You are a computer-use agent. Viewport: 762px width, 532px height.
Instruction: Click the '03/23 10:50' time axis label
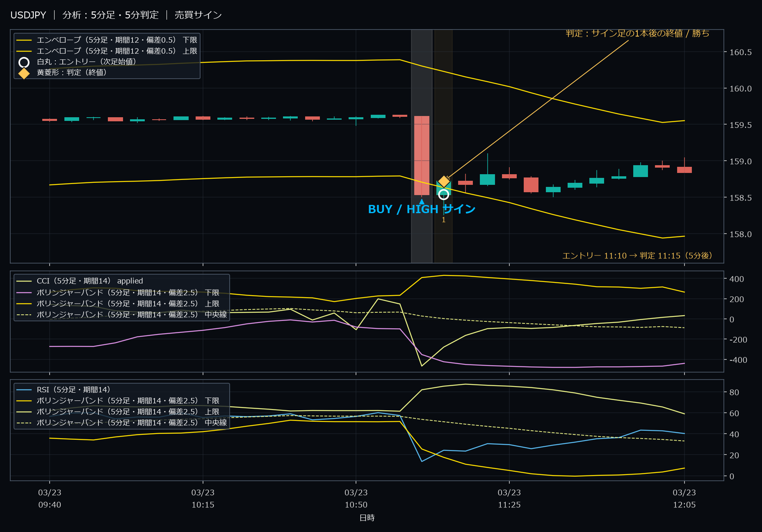tap(356, 499)
